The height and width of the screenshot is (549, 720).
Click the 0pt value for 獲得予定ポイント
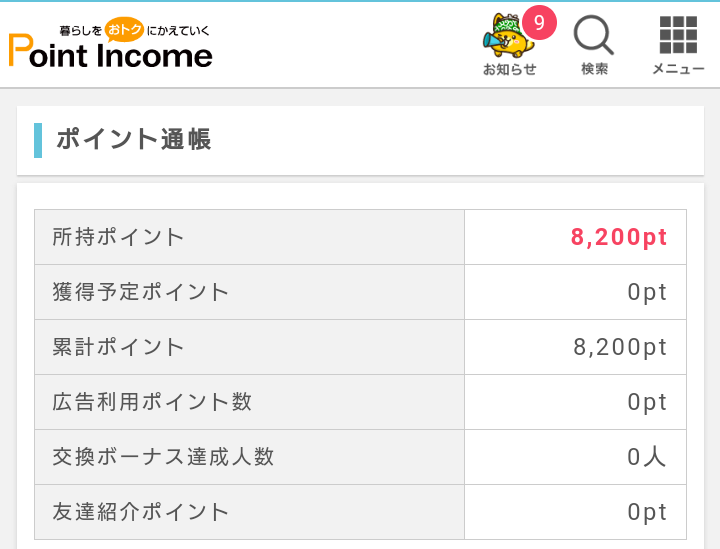click(x=647, y=292)
